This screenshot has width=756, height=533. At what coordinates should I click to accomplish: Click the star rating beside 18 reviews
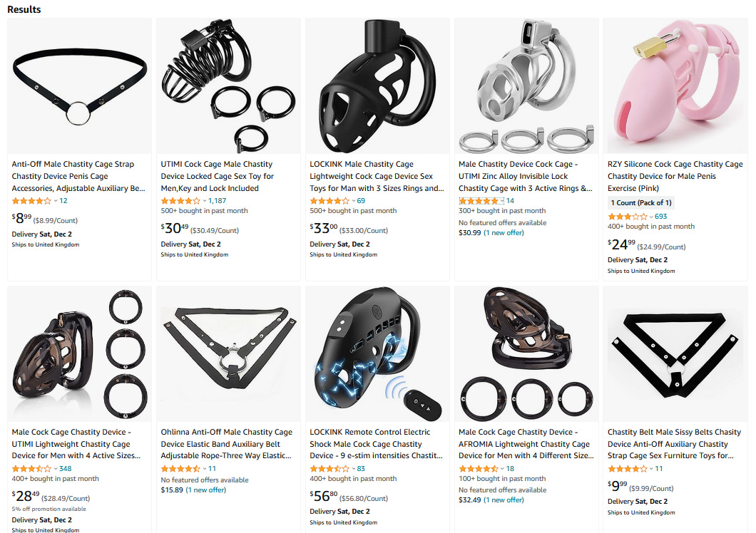[x=479, y=468]
